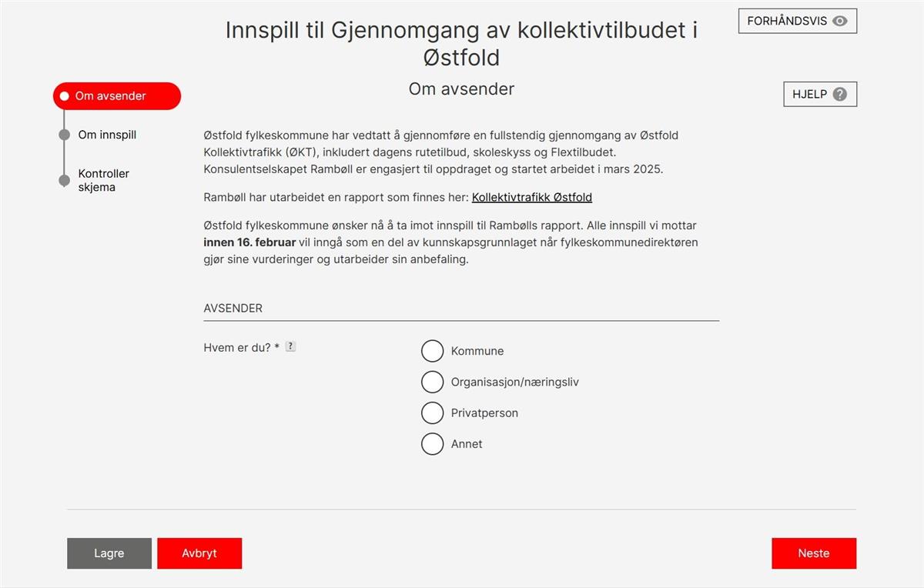Click the eye icon in Forhåndsvis
This screenshot has height=588, width=924.
[x=840, y=21]
